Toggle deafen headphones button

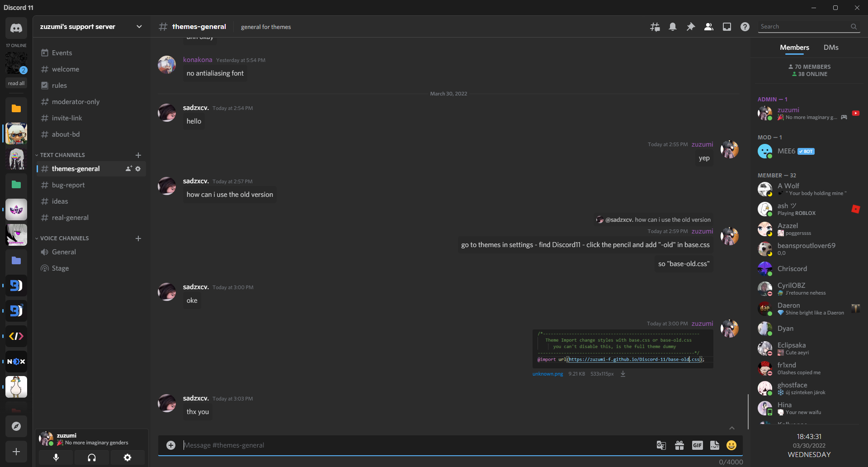tap(92, 457)
